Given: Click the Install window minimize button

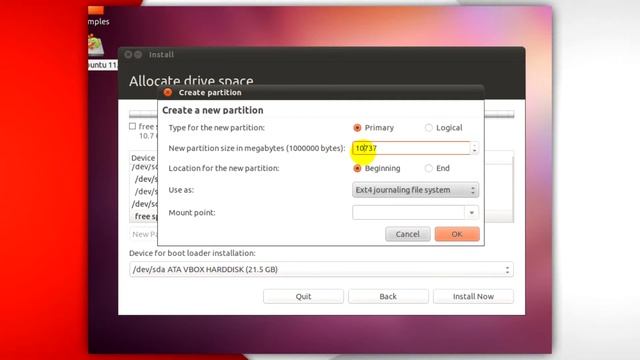Looking at the screenshot, I should click(138, 54).
